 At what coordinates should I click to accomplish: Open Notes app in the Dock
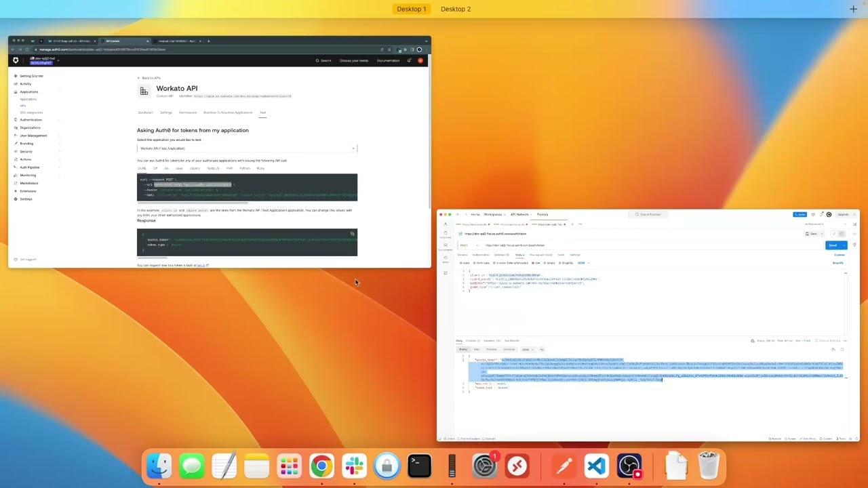point(257,466)
